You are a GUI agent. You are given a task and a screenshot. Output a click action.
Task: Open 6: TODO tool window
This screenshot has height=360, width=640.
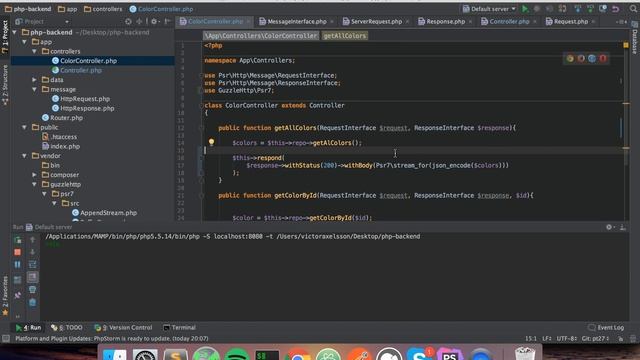67,327
